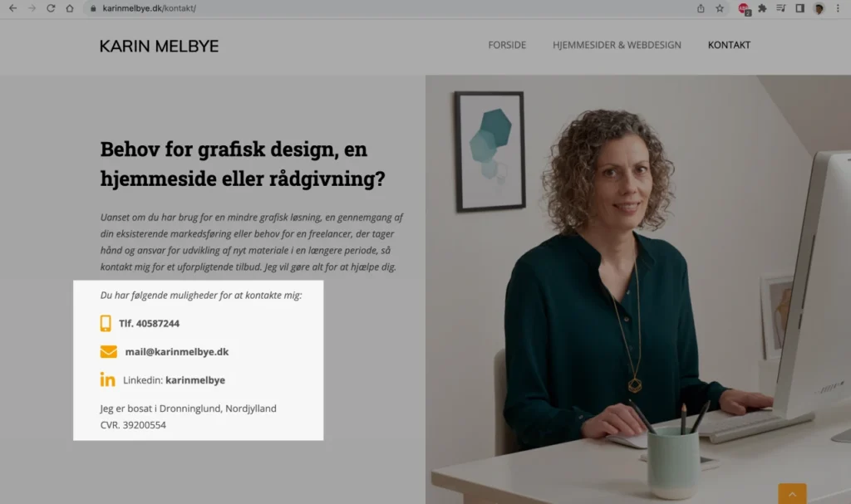Reload the page with the refresh icon
The width and height of the screenshot is (851, 504).
coord(51,8)
